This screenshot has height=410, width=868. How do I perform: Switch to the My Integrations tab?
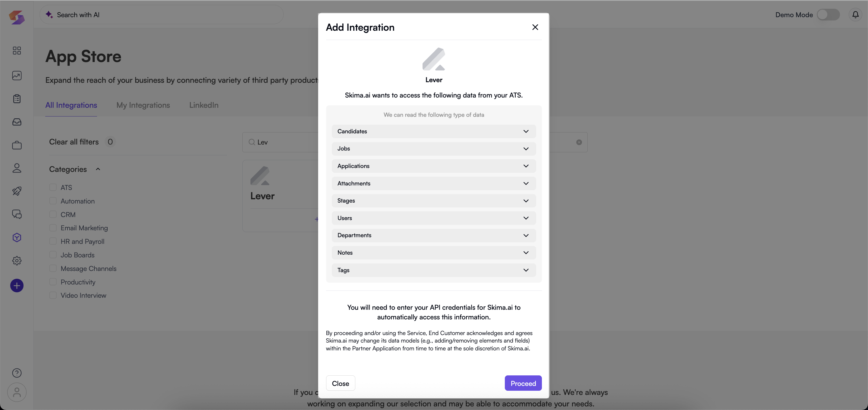pos(143,105)
